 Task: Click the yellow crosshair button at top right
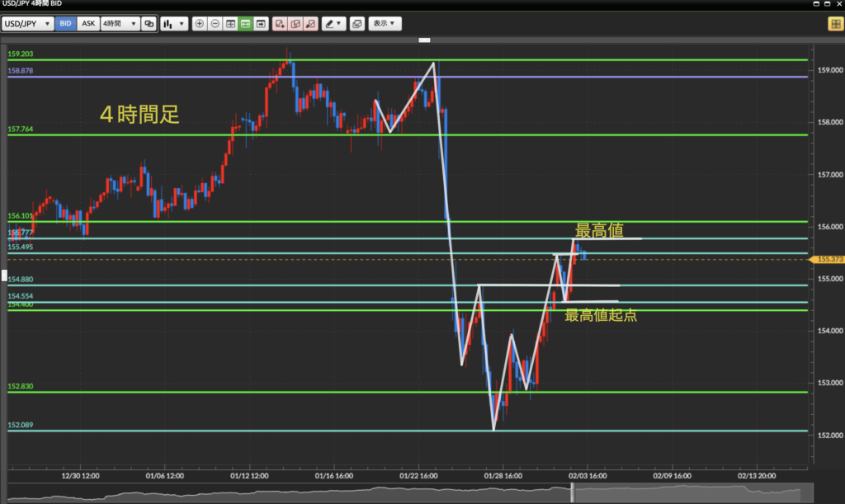[x=834, y=24]
